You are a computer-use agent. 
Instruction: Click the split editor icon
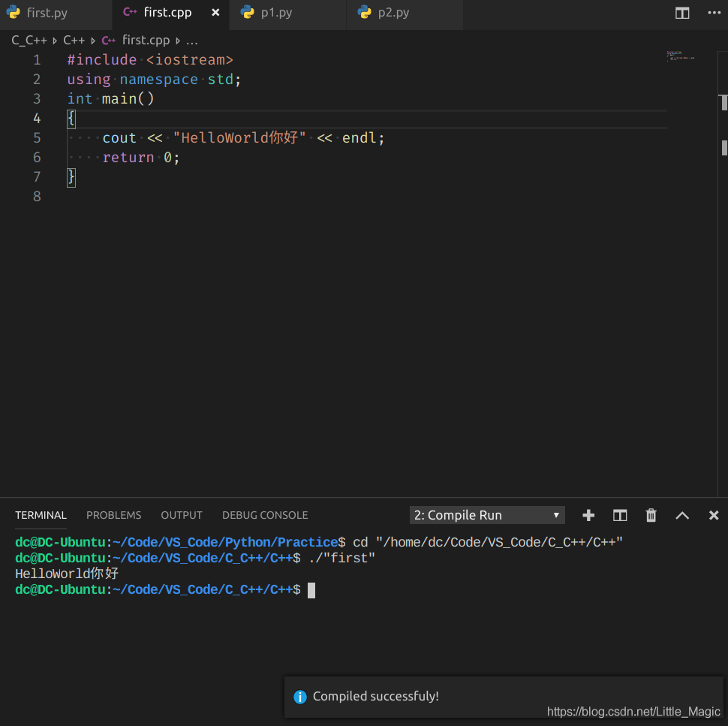point(682,13)
